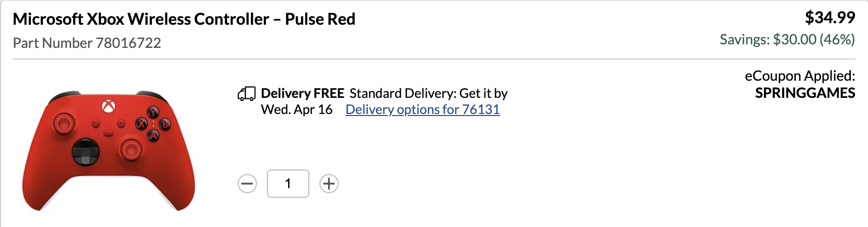This screenshot has width=868, height=227.
Task: Click the $34.99 price
Action: pos(830,18)
